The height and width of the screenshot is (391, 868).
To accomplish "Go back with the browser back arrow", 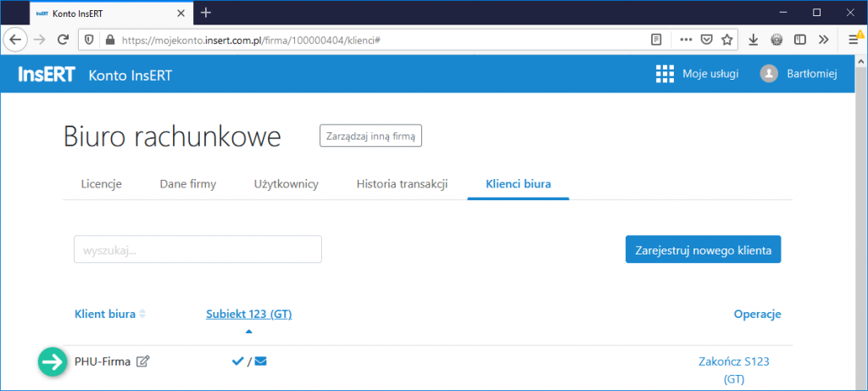I will point(15,39).
